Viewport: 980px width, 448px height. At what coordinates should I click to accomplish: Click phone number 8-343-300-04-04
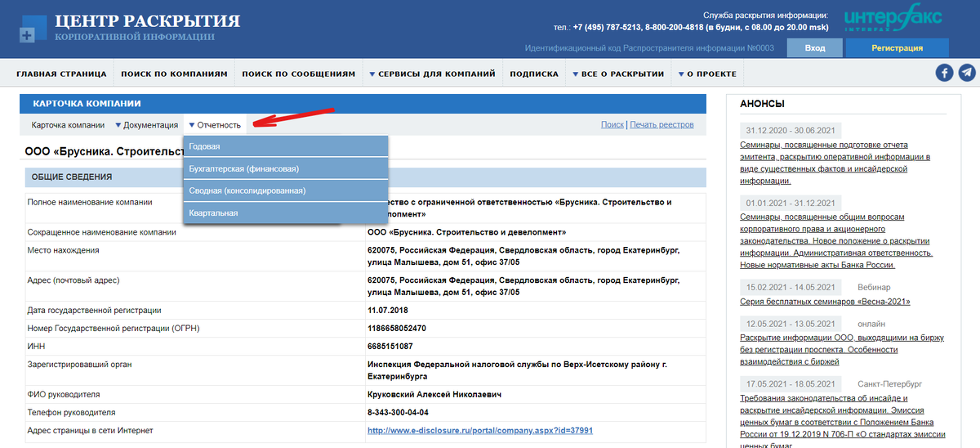399,412
